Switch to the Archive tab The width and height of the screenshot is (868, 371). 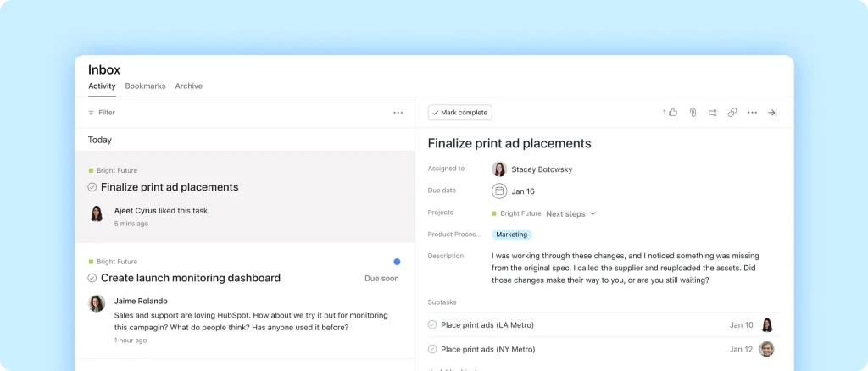tap(188, 86)
